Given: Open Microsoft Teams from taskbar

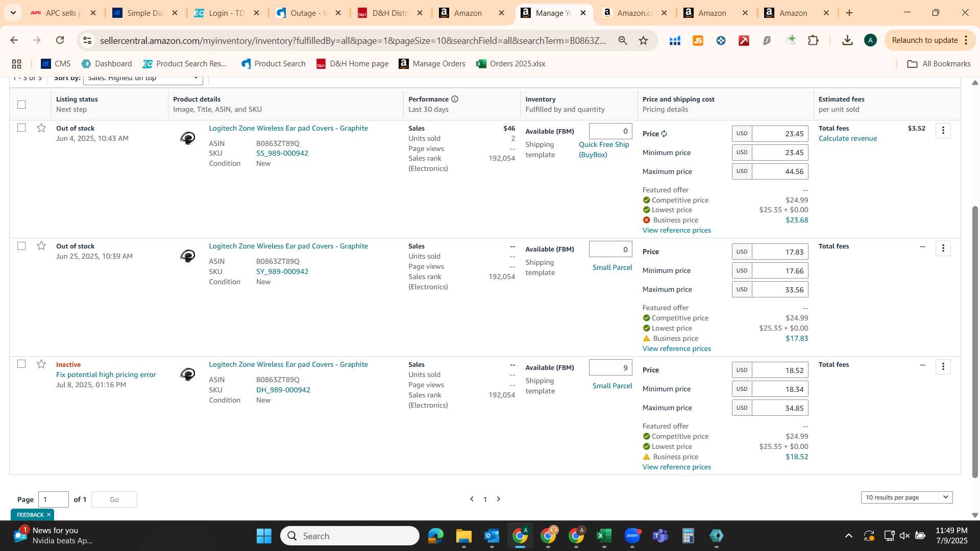Looking at the screenshot, I should coord(660,536).
